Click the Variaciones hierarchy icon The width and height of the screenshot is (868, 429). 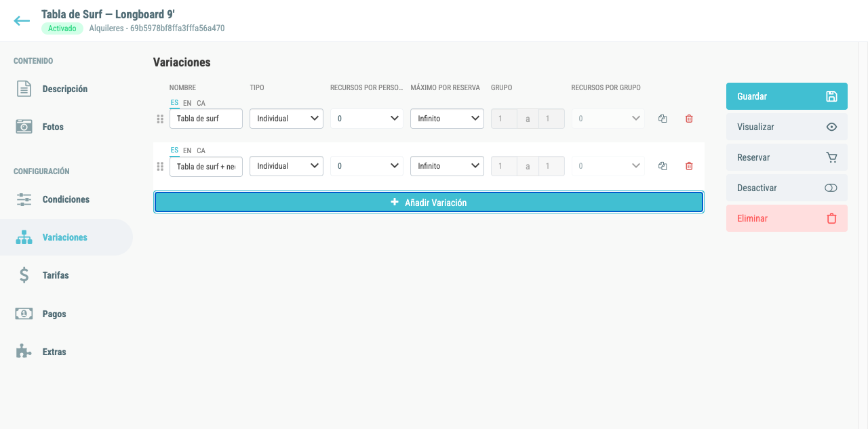pyautogui.click(x=24, y=237)
